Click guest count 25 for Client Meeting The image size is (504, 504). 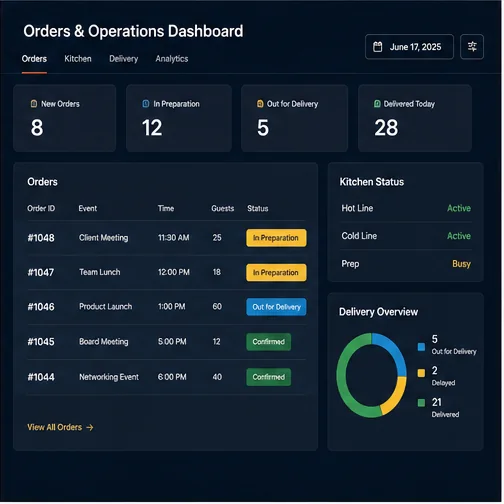(x=218, y=238)
